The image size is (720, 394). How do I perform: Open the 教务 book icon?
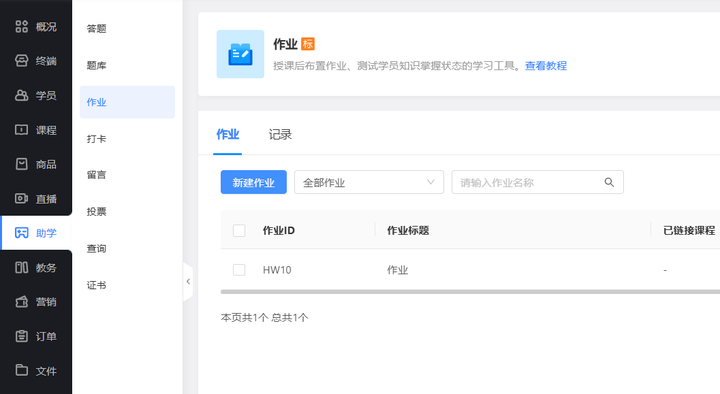(22, 267)
